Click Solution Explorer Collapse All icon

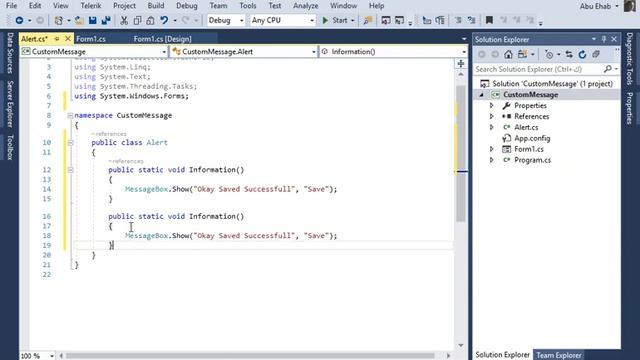click(x=596, y=54)
